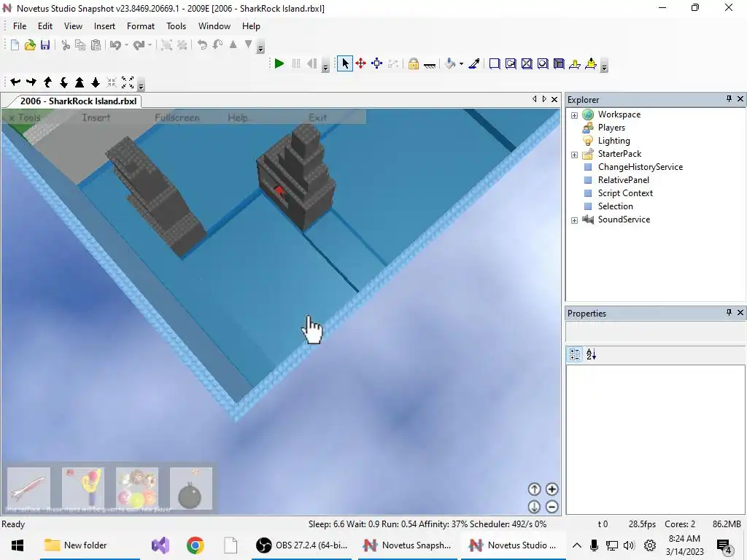The width and height of the screenshot is (747, 560).
Task: Open Fill color dropdown arrow
Action: coord(461,64)
